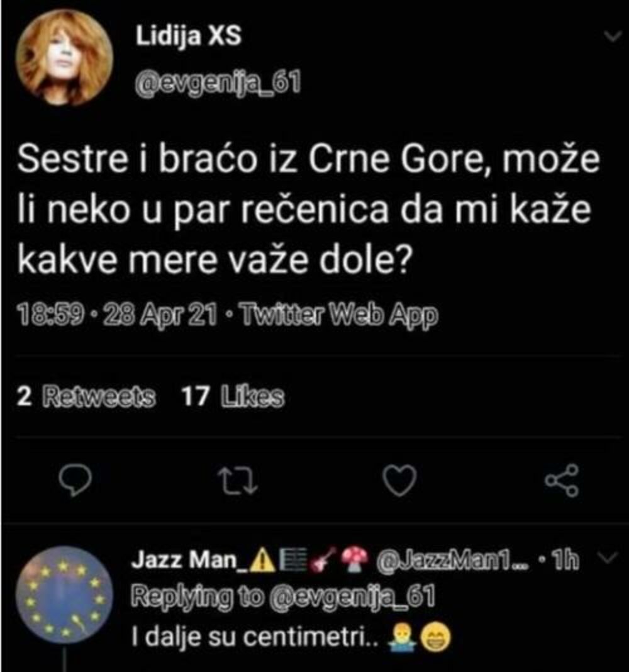
Task: Click the Twitter Web App source link
Action: (x=339, y=315)
